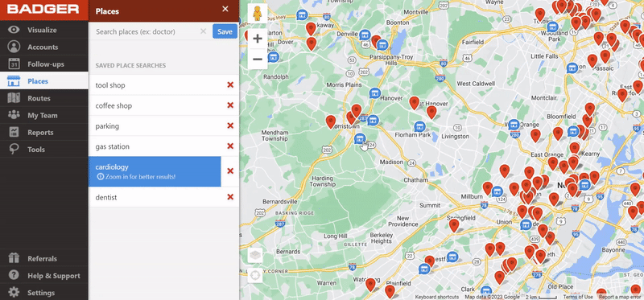Viewport: 644px width, 300px height.
Task: Close the Places panel
Action: (225, 9)
